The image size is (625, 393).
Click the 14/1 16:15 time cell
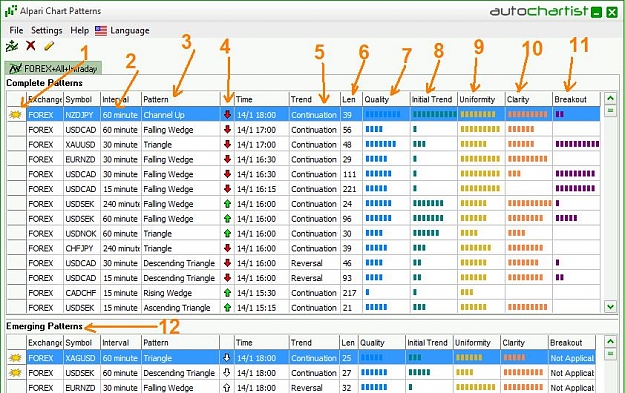click(x=261, y=189)
